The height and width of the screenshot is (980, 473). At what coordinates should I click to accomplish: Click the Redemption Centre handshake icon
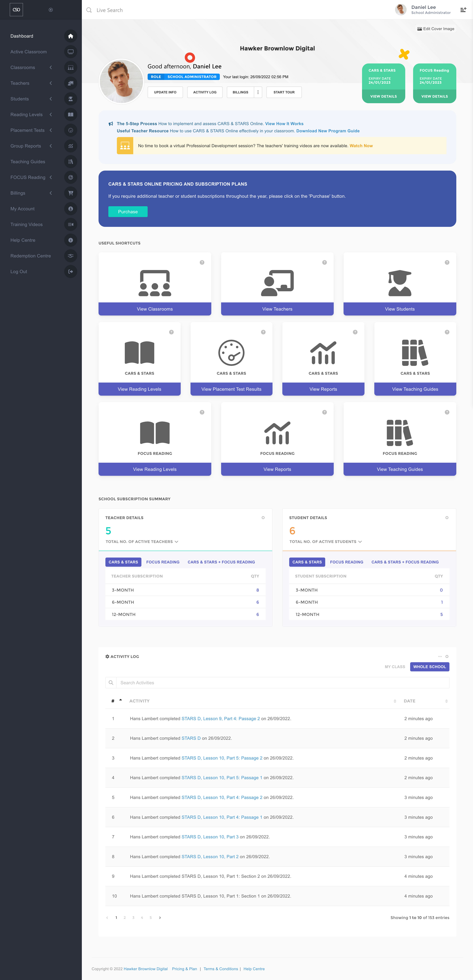[x=70, y=256]
